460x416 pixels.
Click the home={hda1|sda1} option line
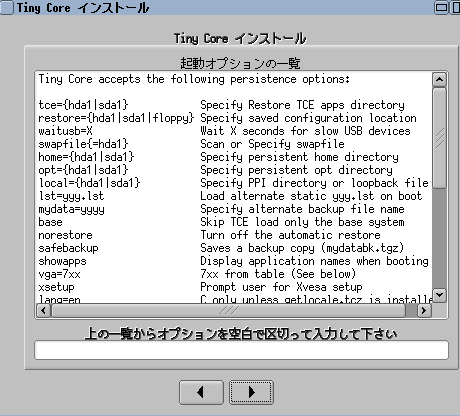pos(233,157)
